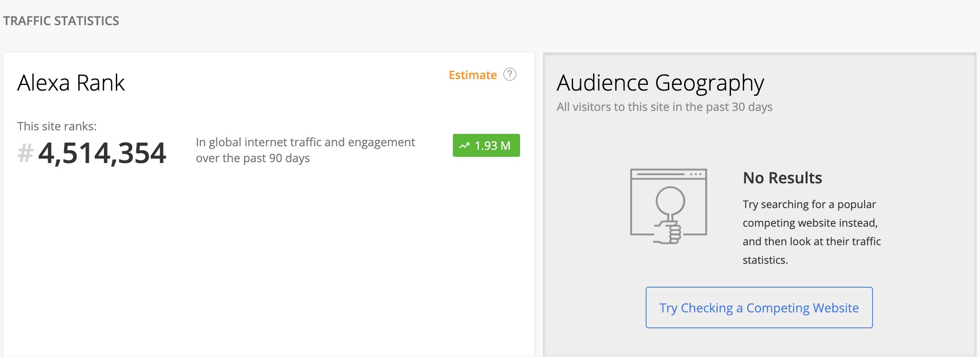Click the orange Estimate label

click(x=473, y=75)
